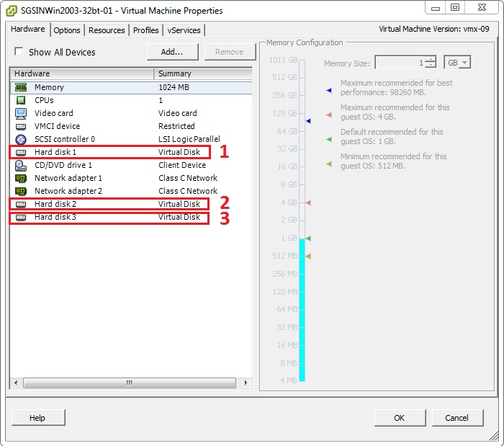Click the Hard disk 2 drive icon
Screen dimensions: 504x446
21,204
